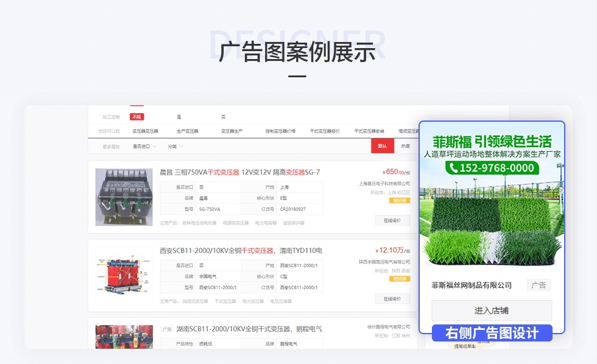Image resolution: width=597 pixels, height=364 pixels.
Task: Click the 广告 tag beside the 湖南SCB11 title
Action: pyautogui.click(x=166, y=329)
